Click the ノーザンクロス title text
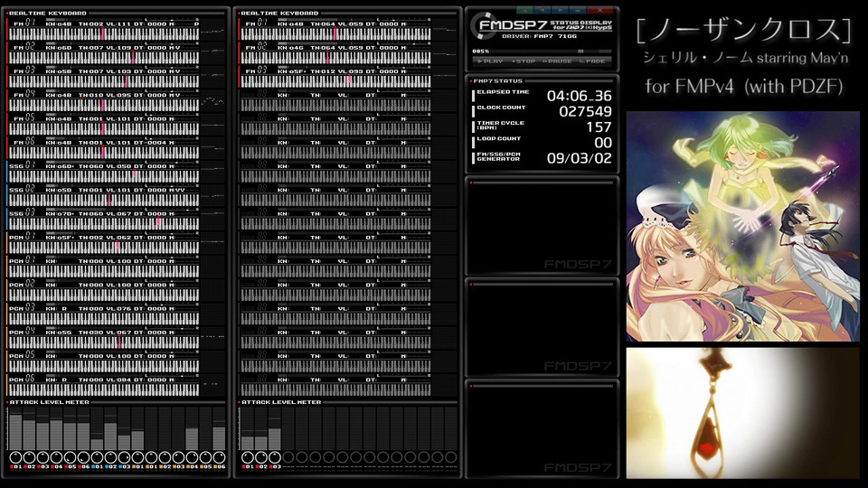Viewport: 868px width, 488px height. (743, 30)
